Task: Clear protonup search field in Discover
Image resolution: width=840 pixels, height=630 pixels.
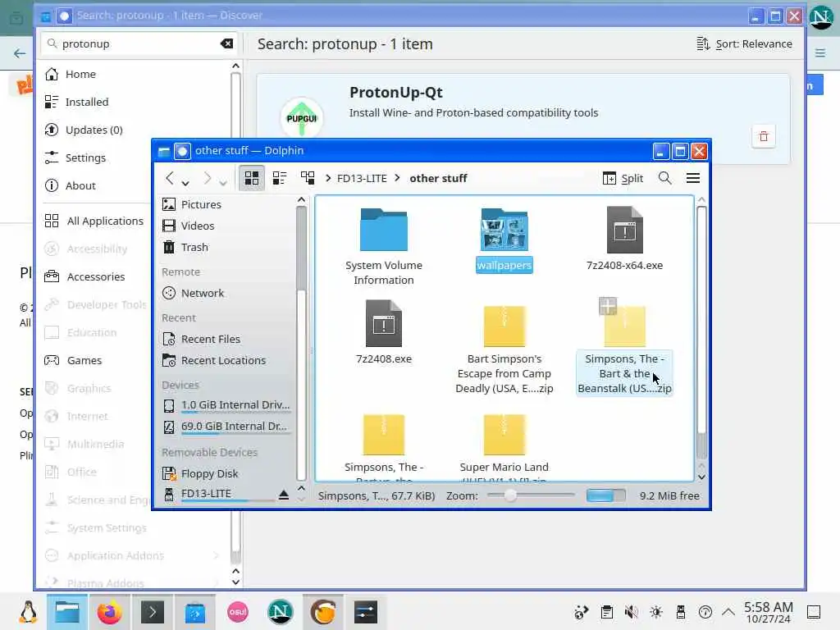Action: click(226, 44)
